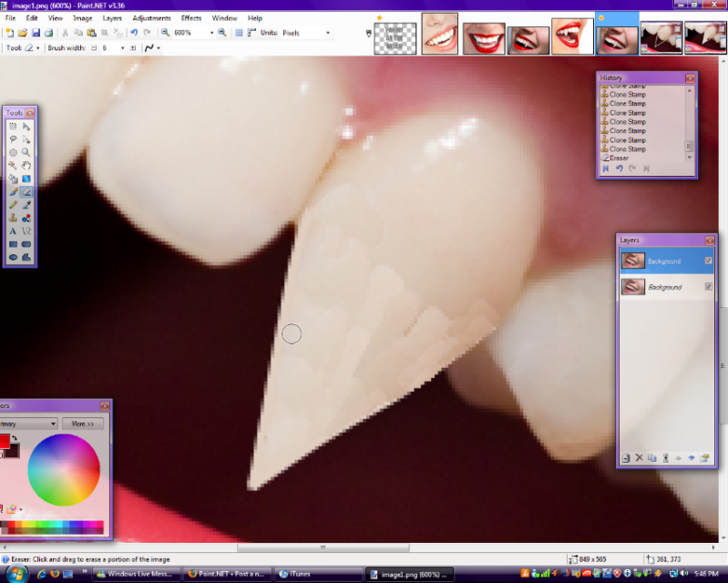Image resolution: width=728 pixels, height=583 pixels.
Task: Open palette options dropdown arrow in Colors
Action: [20, 509]
